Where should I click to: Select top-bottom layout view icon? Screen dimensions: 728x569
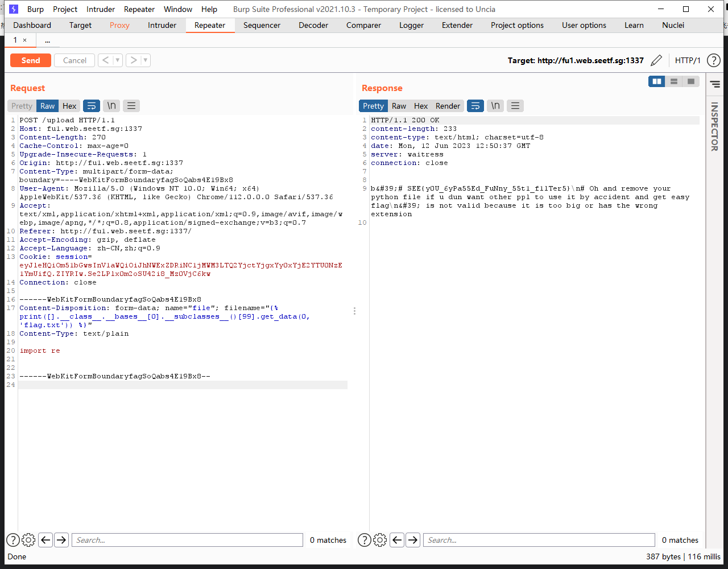674,81
